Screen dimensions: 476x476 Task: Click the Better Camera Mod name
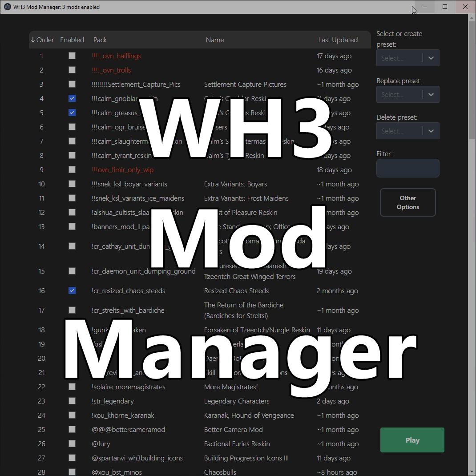[233, 430]
